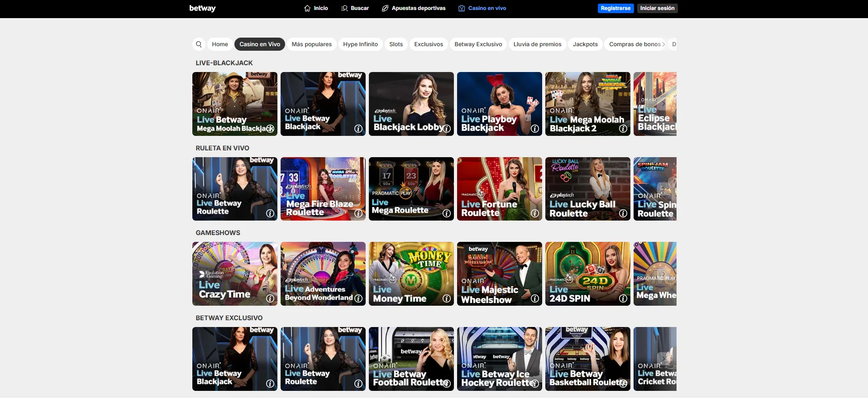Open RULETA EN VIVO section heading
This screenshot has height=404, width=868.
point(222,148)
